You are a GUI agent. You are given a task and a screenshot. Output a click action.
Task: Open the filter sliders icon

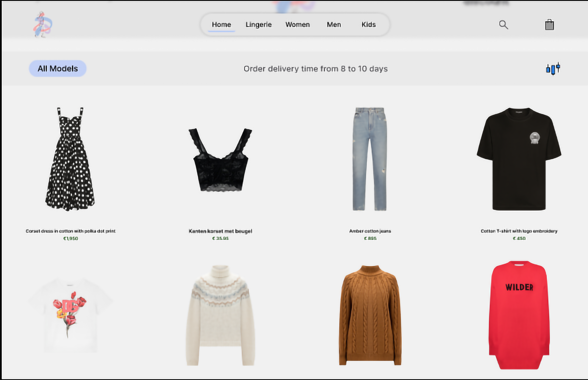pos(553,69)
